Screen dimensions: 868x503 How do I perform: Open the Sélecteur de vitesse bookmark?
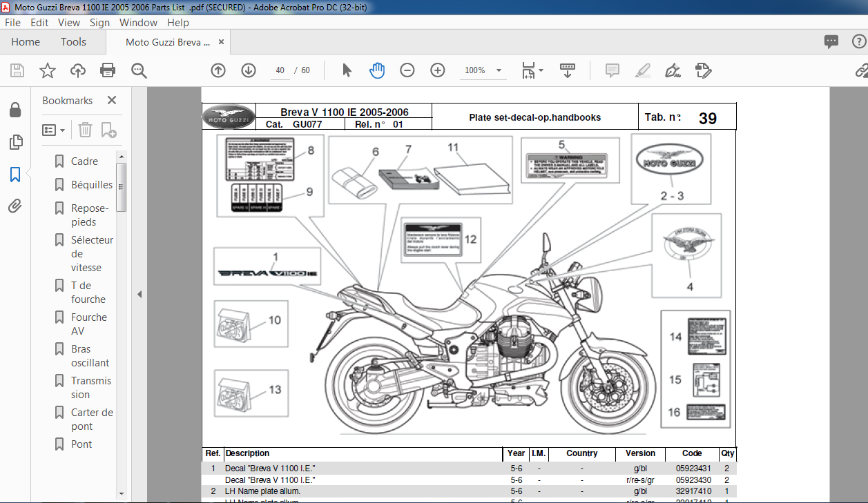click(x=92, y=254)
